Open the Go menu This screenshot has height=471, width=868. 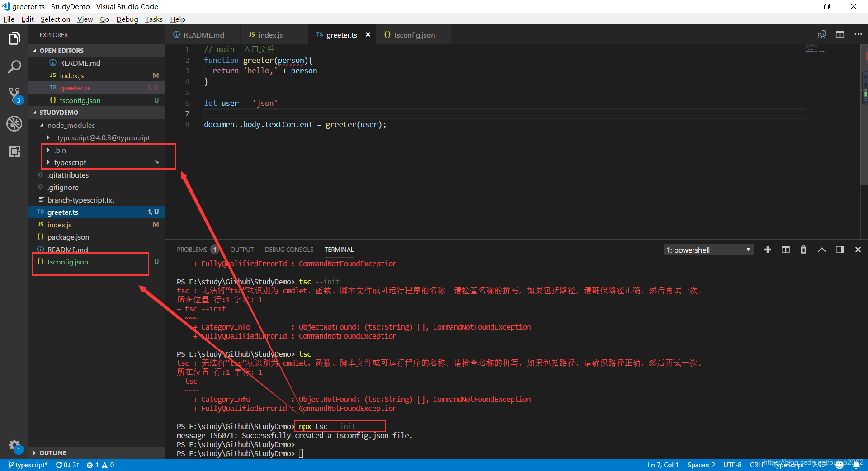click(x=104, y=19)
